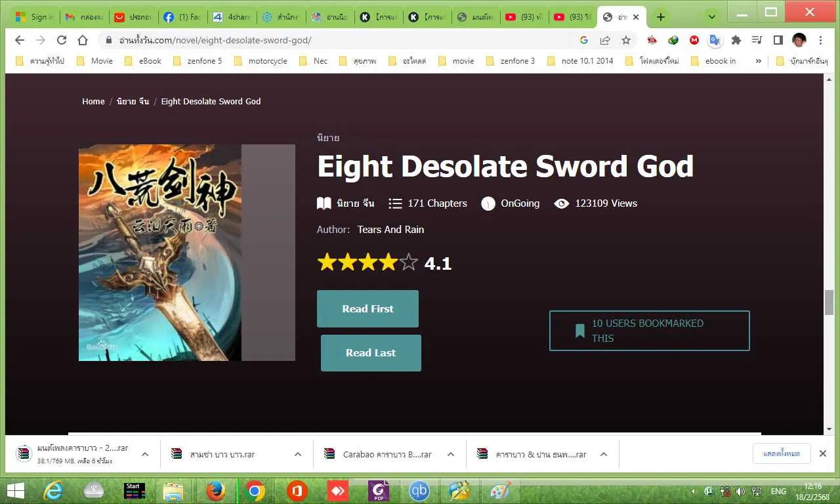Close the active browser tab

[635, 17]
